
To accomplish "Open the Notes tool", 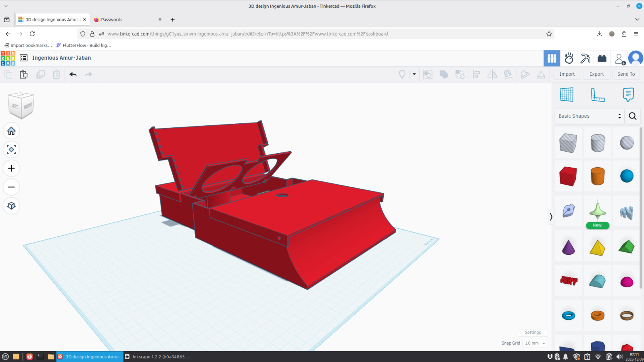I will pos(628,95).
